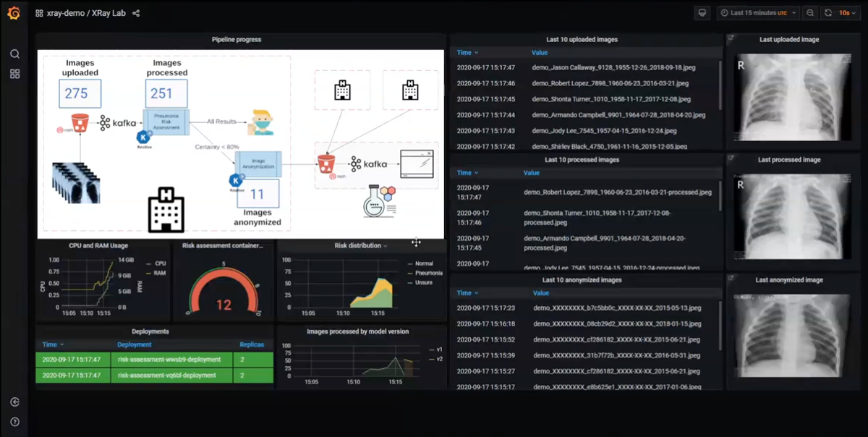Click the Replicas column header
The height and width of the screenshot is (437, 868).
[252, 345]
